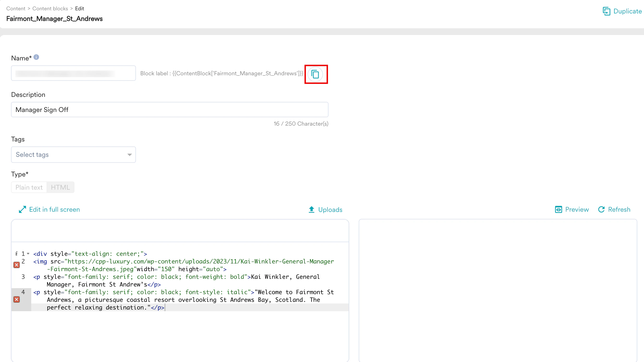
Task: Click the Duplicate text link
Action: 627,11
